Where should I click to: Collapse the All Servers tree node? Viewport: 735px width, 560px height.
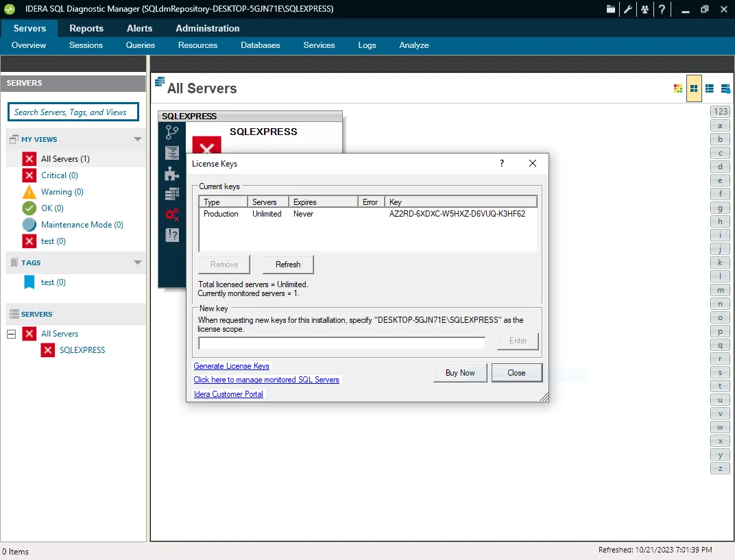pyautogui.click(x=11, y=334)
